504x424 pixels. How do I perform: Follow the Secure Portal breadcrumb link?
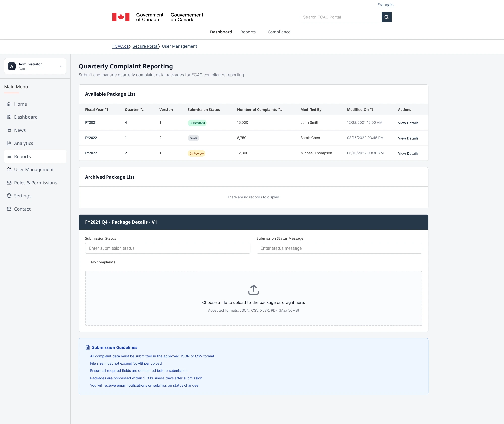pos(145,46)
